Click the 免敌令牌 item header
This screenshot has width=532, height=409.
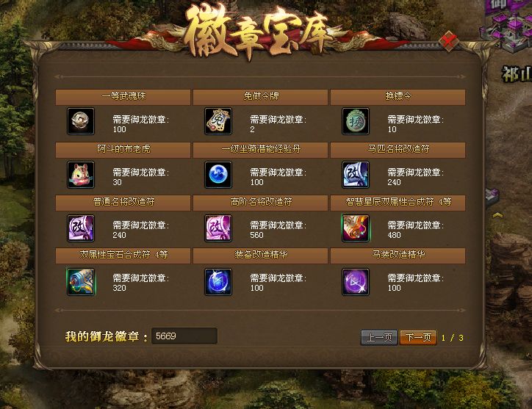(261, 97)
